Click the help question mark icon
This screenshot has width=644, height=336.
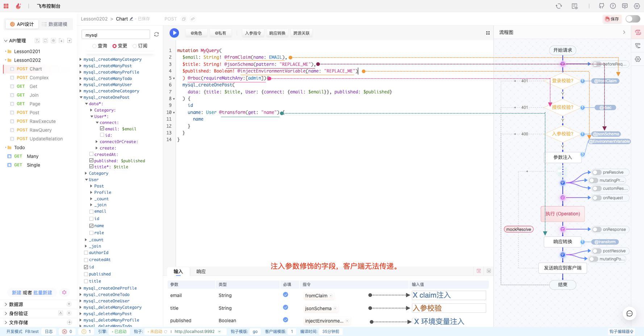pyautogui.click(x=613, y=6)
